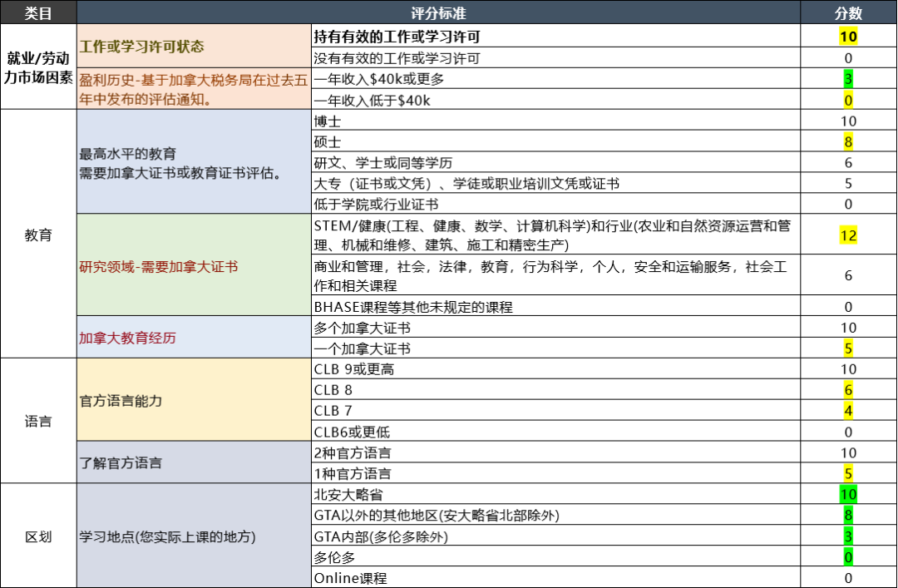
Task: Select the 1种官方语言 cell
Action: pyautogui.click(x=555, y=472)
